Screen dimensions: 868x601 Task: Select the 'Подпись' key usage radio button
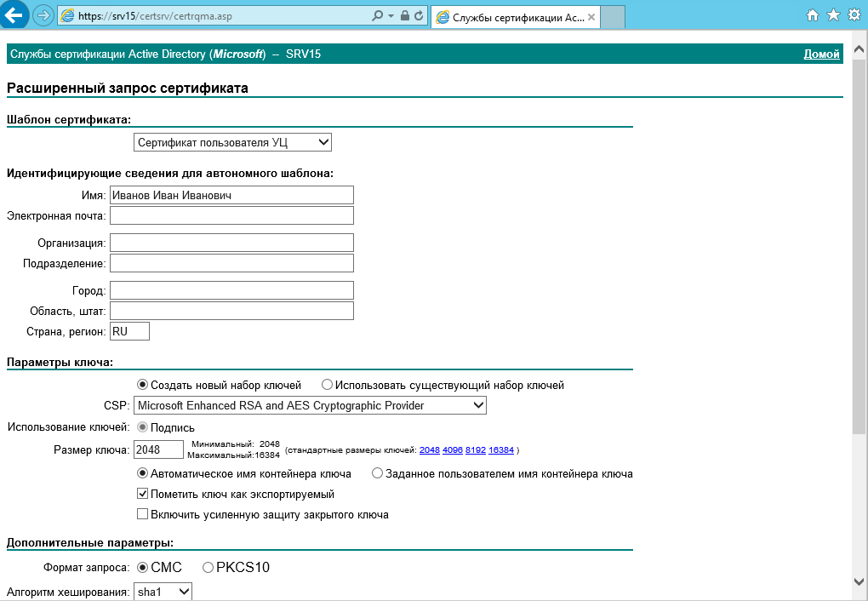(142, 427)
